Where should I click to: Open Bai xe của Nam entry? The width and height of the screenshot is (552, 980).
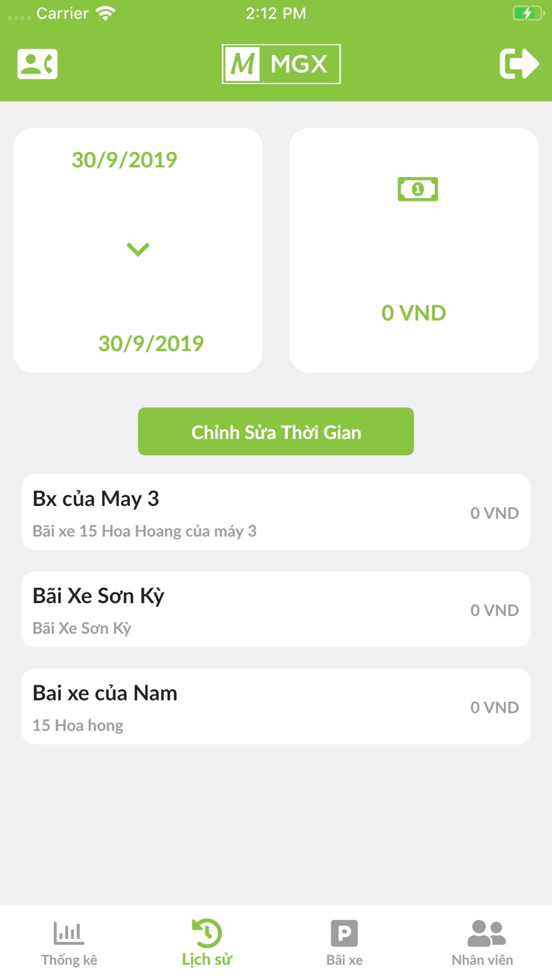pyautogui.click(x=276, y=707)
